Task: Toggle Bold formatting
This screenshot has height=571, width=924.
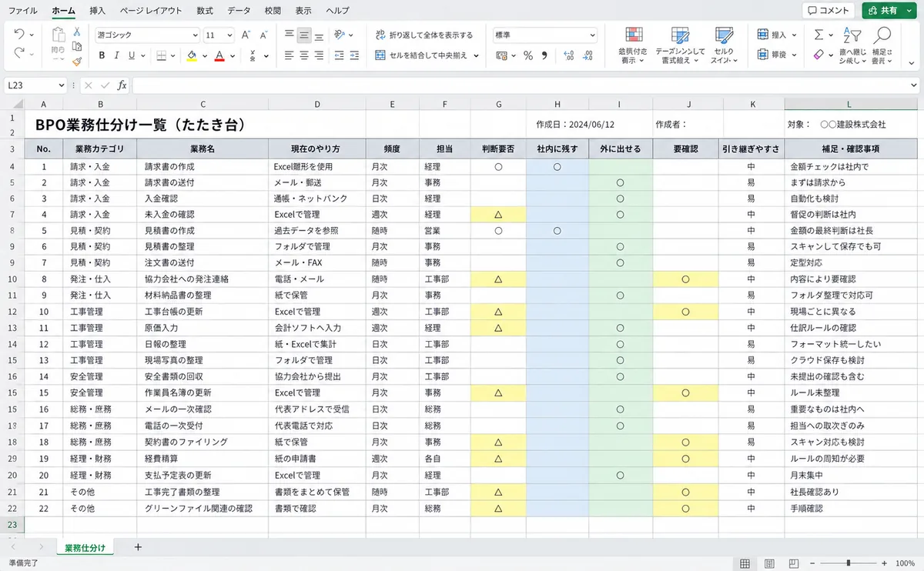Action: (x=102, y=55)
